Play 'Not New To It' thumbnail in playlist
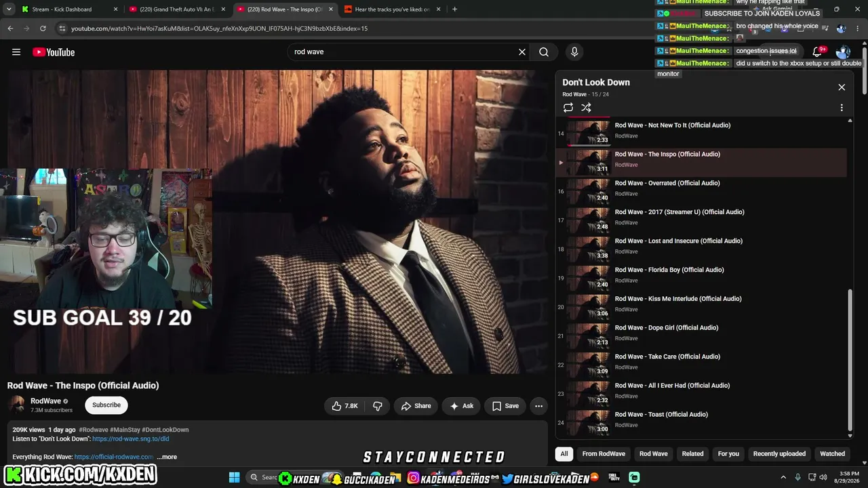The height and width of the screenshot is (488, 868). click(x=589, y=133)
